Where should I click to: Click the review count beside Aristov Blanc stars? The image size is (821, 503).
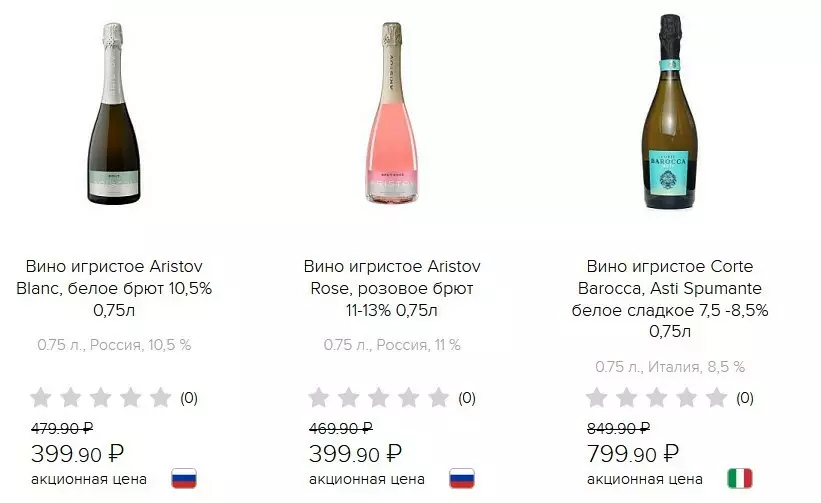(189, 398)
